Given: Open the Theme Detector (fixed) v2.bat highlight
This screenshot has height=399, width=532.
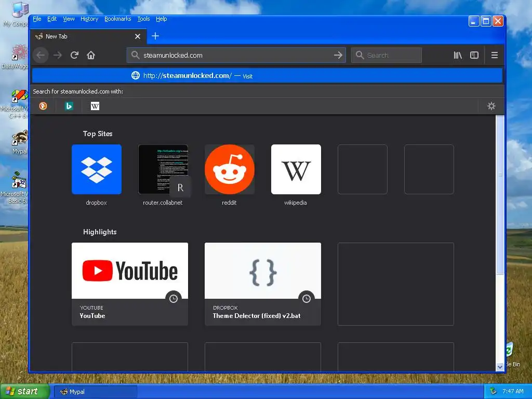Looking at the screenshot, I should click(x=262, y=284).
